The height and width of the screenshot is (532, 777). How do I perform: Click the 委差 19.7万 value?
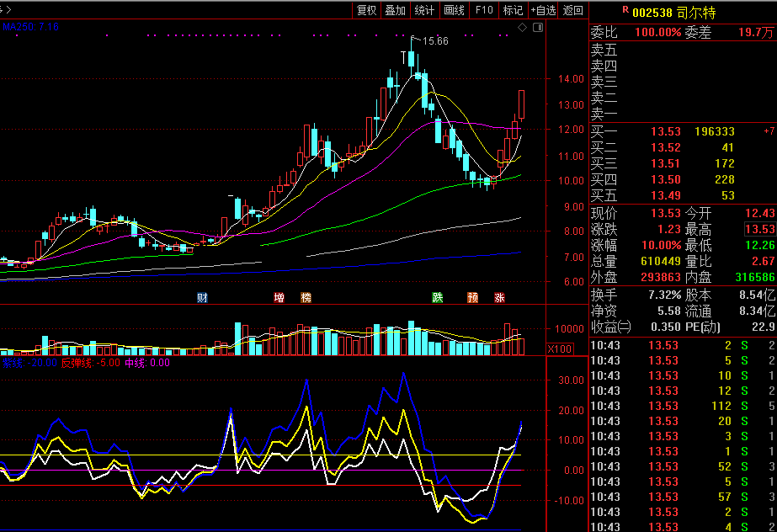(756, 33)
